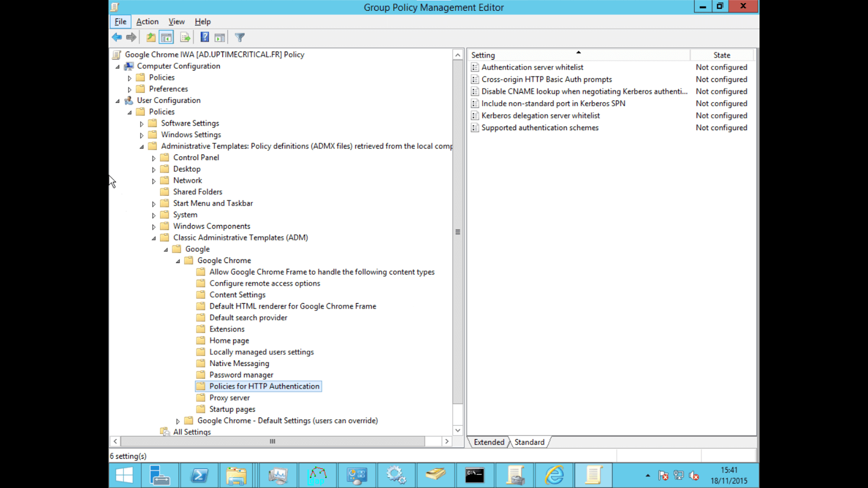Select the Proxy server folder
Image resolution: width=868 pixels, height=488 pixels.
click(x=229, y=397)
